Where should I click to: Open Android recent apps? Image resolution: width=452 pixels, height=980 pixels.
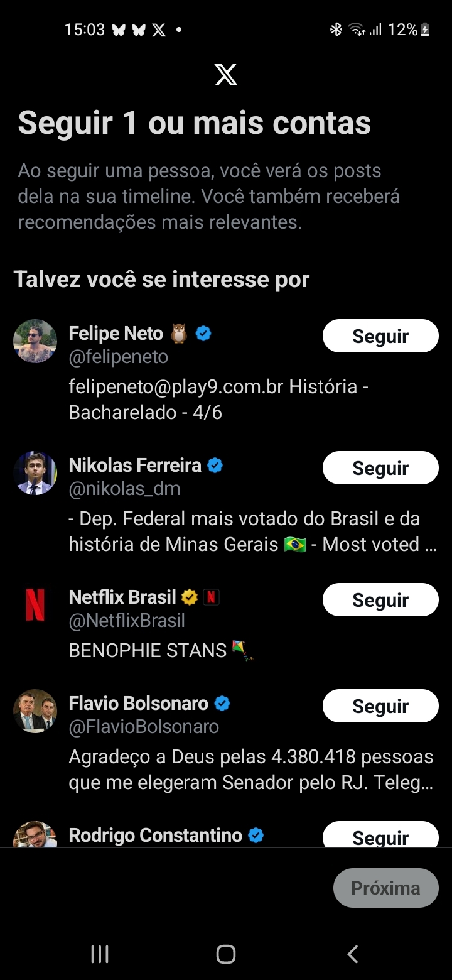[x=100, y=954]
